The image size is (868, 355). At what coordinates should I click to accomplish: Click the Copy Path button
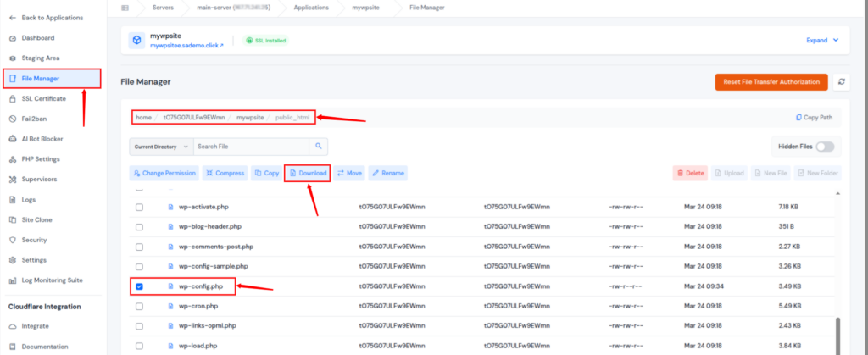click(813, 117)
